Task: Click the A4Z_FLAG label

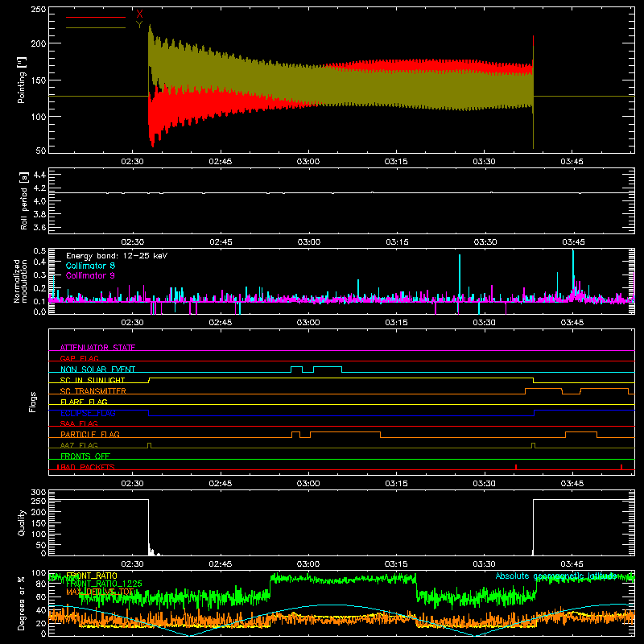Action: [79, 445]
